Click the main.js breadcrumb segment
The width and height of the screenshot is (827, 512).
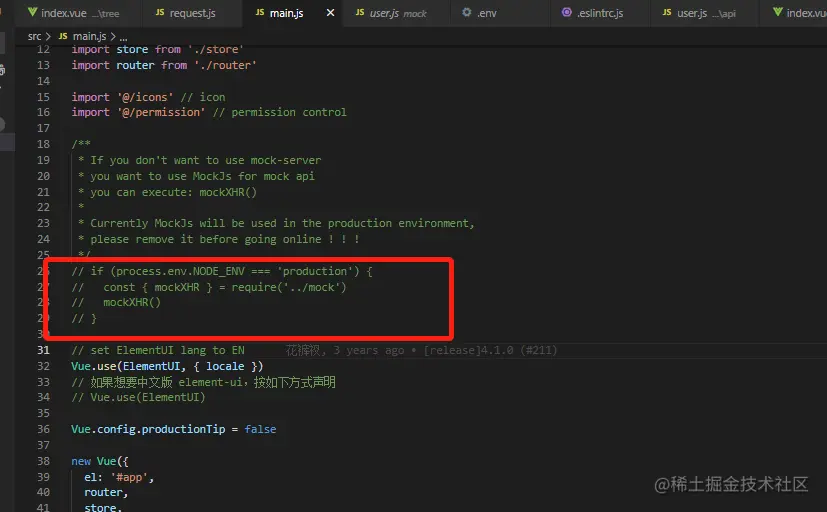click(89, 36)
